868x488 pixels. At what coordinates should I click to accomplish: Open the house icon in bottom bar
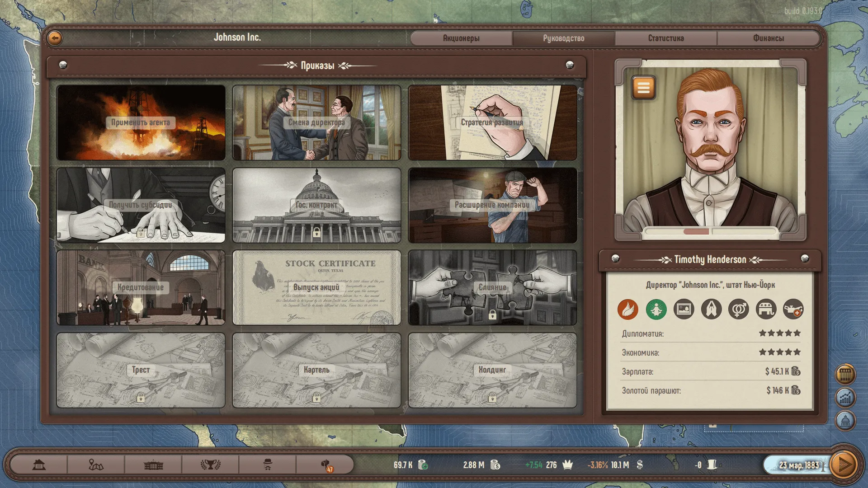[x=39, y=465]
